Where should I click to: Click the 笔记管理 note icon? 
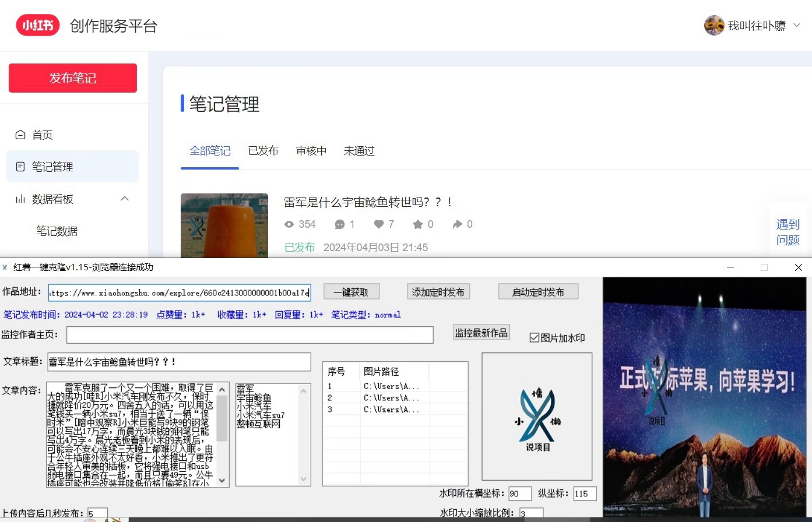coord(20,167)
